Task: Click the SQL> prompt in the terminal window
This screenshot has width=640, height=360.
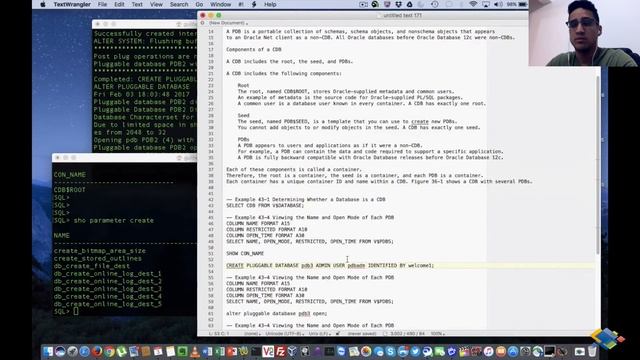Action: pos(61,311)
